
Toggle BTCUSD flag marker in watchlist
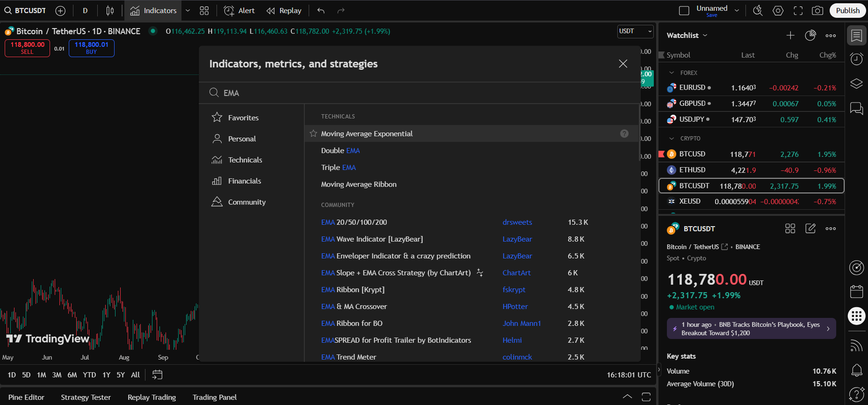click(x=662, y=154)
